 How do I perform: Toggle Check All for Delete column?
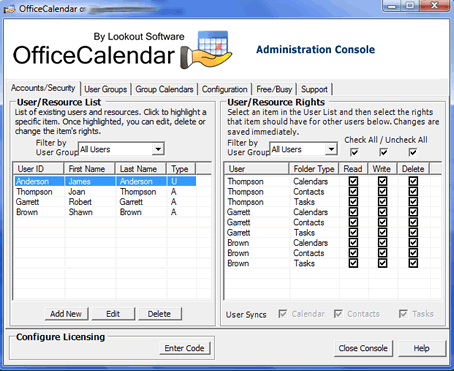(x=413, y=152)
